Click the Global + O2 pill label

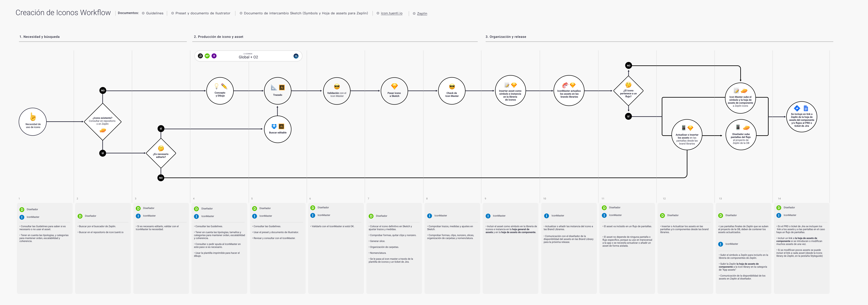pos(248,57)
